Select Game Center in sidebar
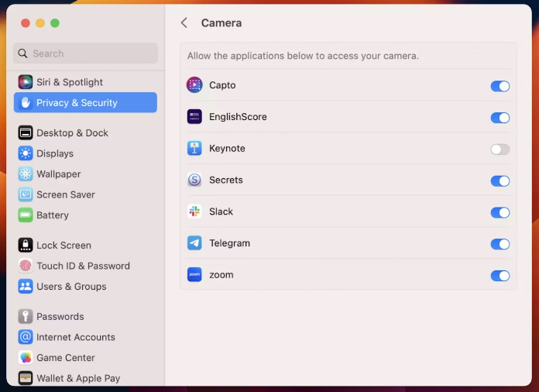 (85, 358)
